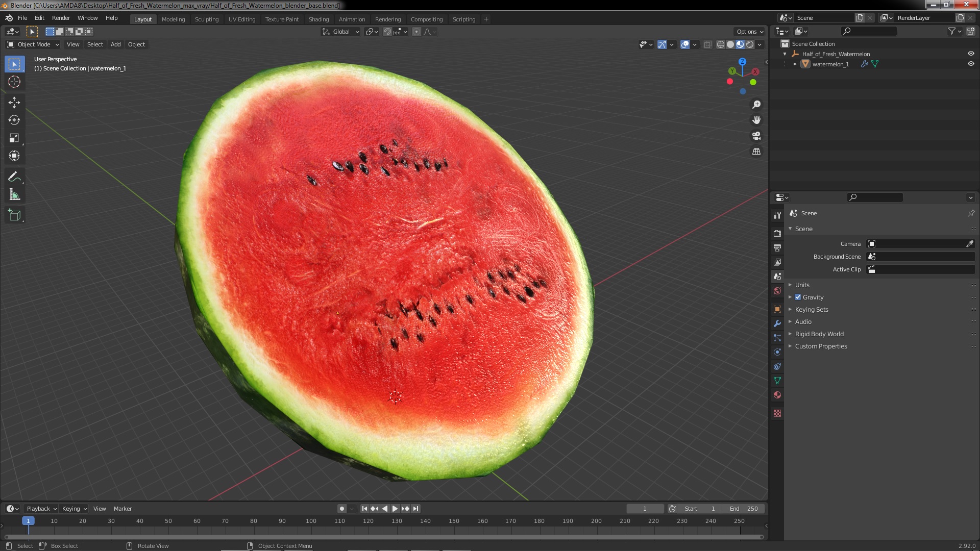This screenshot has height=551, width=980.
Task: Switch to the Sculpting workspace tab
Action: pyautogui.click(x=206, y=19)
